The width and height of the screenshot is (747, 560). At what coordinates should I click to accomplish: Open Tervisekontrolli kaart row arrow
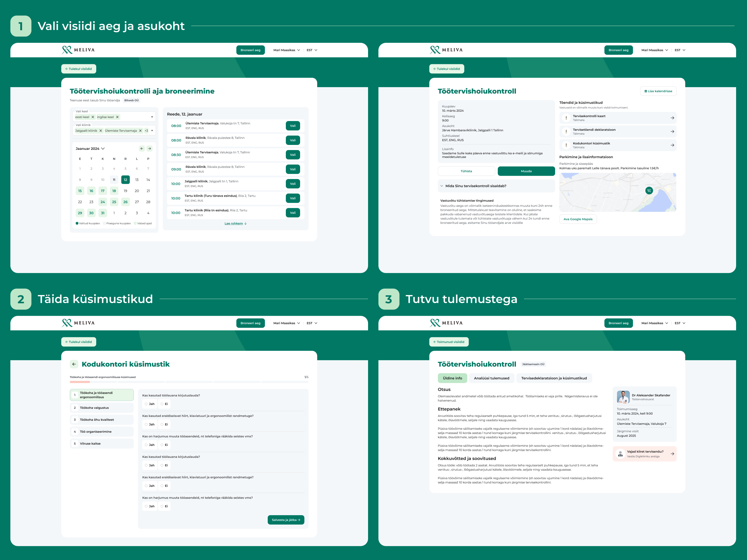click(672, 118)
